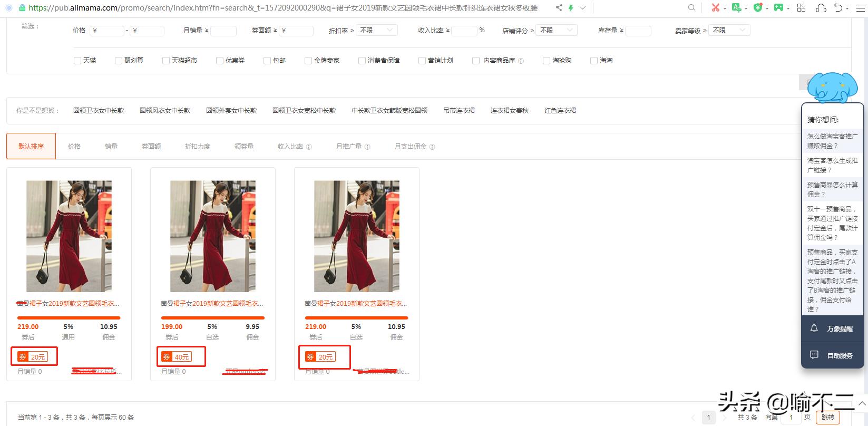Check the 聚划算 checkbox
The image size is (868, 426).
[119, 61]
